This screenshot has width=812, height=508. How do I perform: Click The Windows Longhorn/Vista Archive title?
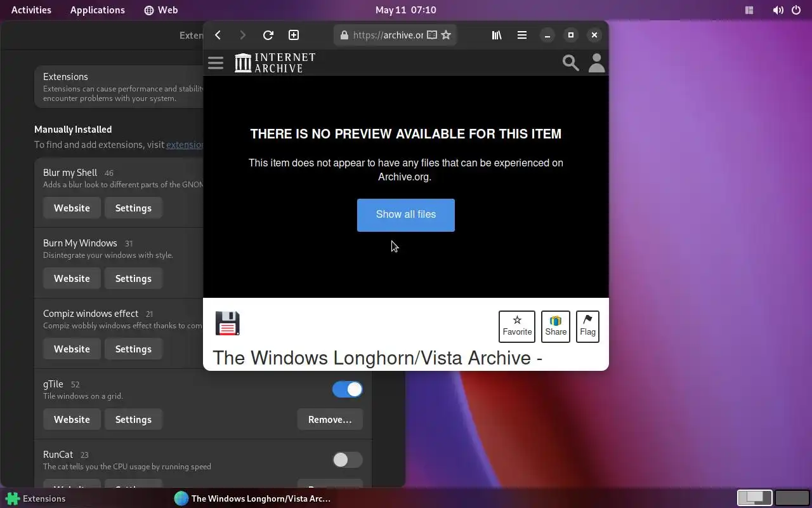click(x=377, y=358)
